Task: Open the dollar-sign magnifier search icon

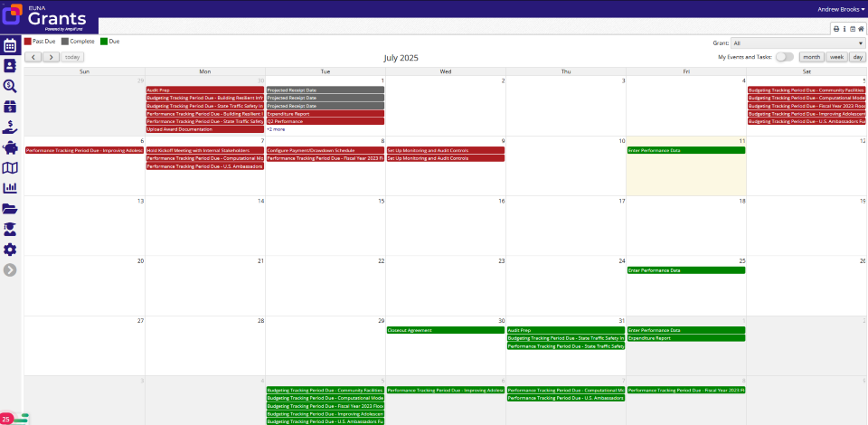Action: pos(10,86)
